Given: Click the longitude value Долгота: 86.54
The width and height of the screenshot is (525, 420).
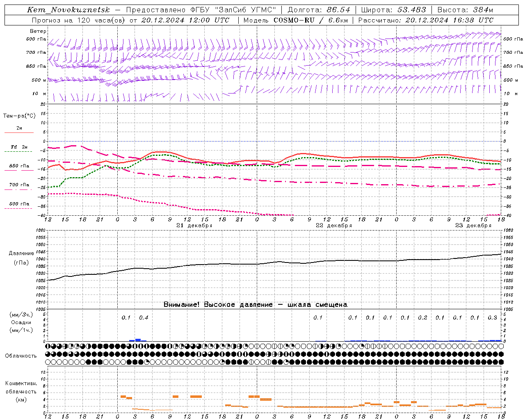Looking at the screenshot, I should point(319,10).
